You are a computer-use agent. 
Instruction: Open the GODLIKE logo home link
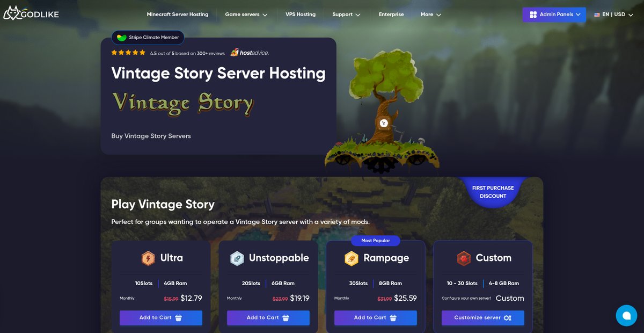click(x=31, y=13)
